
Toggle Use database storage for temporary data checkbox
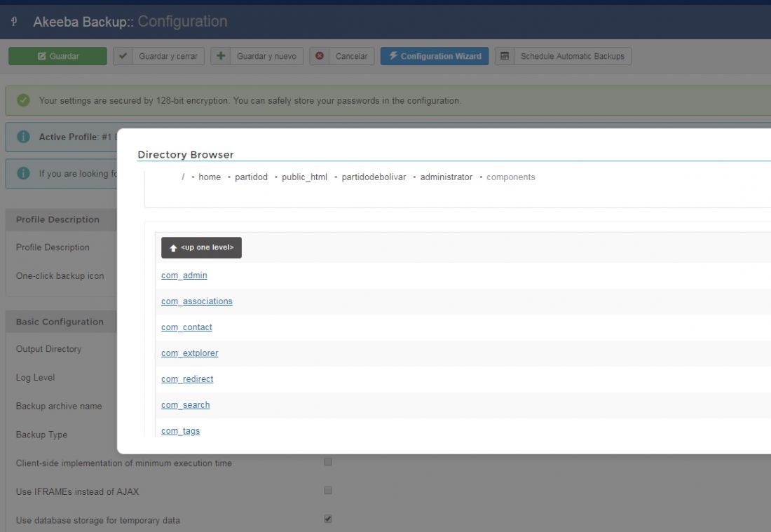pyautogui.click(x=328, y=519)
